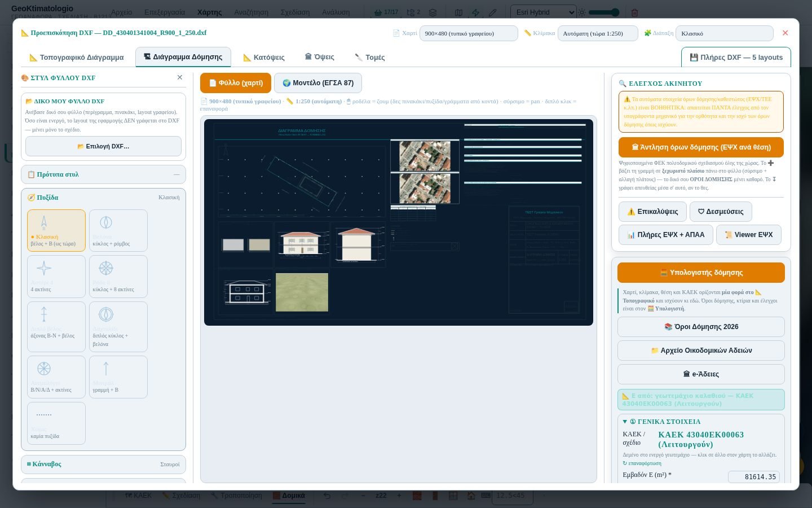The image size is (812, 508).
Task: Open the Υπολογιστής δόμησης calculator
Action: coord(701,273)
